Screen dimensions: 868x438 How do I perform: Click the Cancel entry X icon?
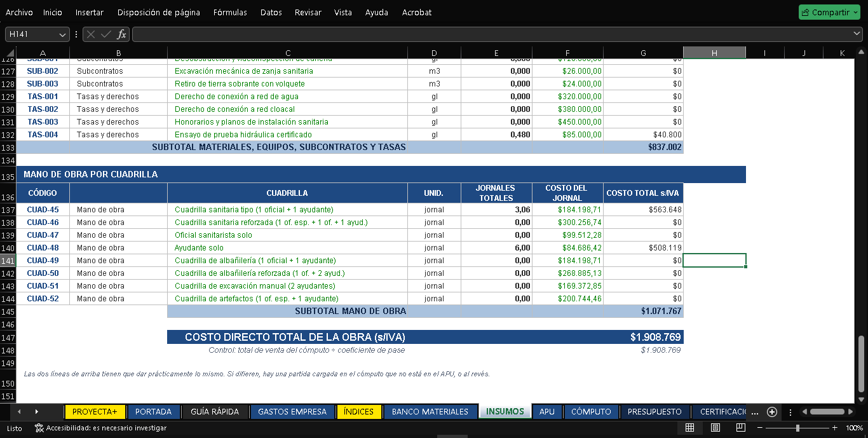(x=91, y=34)
